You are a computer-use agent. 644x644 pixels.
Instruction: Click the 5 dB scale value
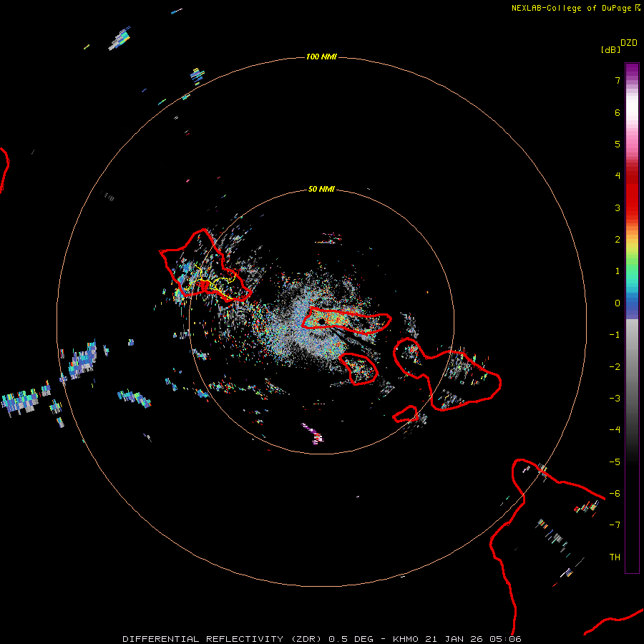[x=618, y=144]
